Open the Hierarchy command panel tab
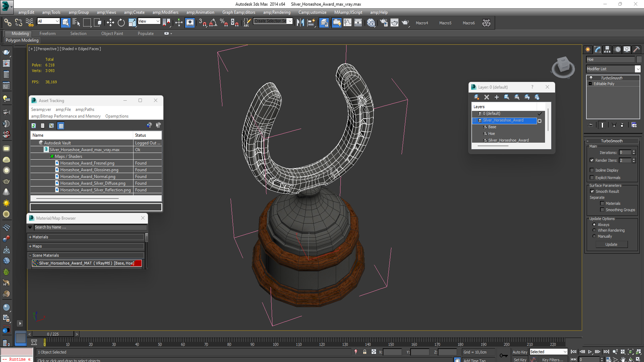644x362 pixels. click(607, 50)
